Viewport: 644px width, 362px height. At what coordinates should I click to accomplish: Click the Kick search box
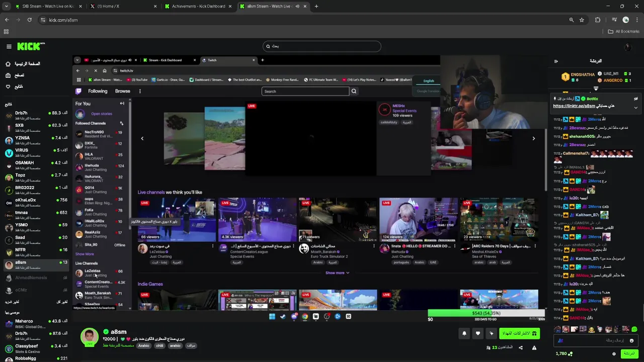tap(322, 46)
